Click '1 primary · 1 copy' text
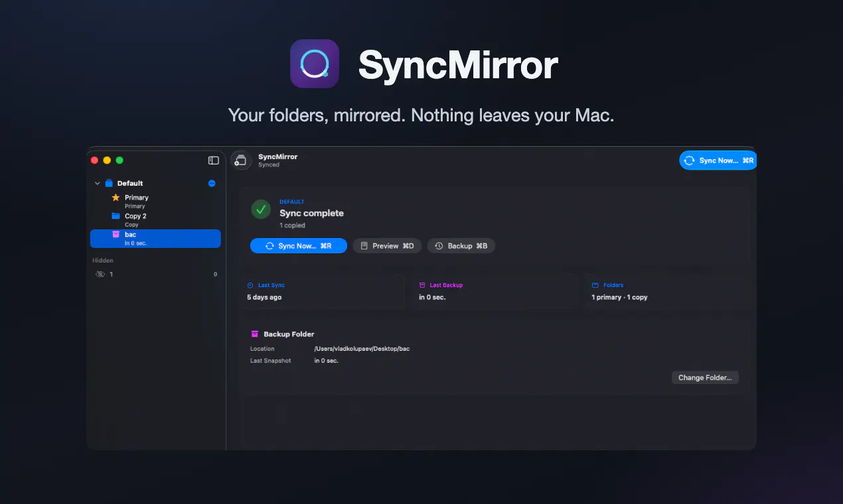Screen dimensions: 843x504 coord(619,297)
